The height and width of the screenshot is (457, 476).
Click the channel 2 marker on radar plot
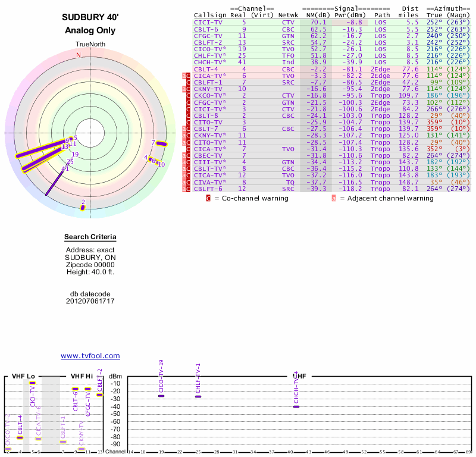point(83,208)
